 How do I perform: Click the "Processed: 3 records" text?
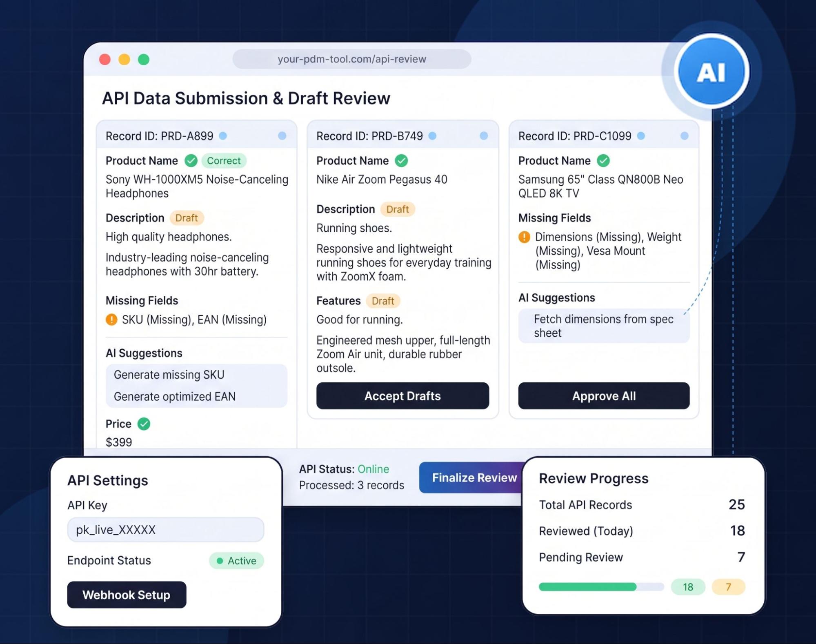point(351,485)
